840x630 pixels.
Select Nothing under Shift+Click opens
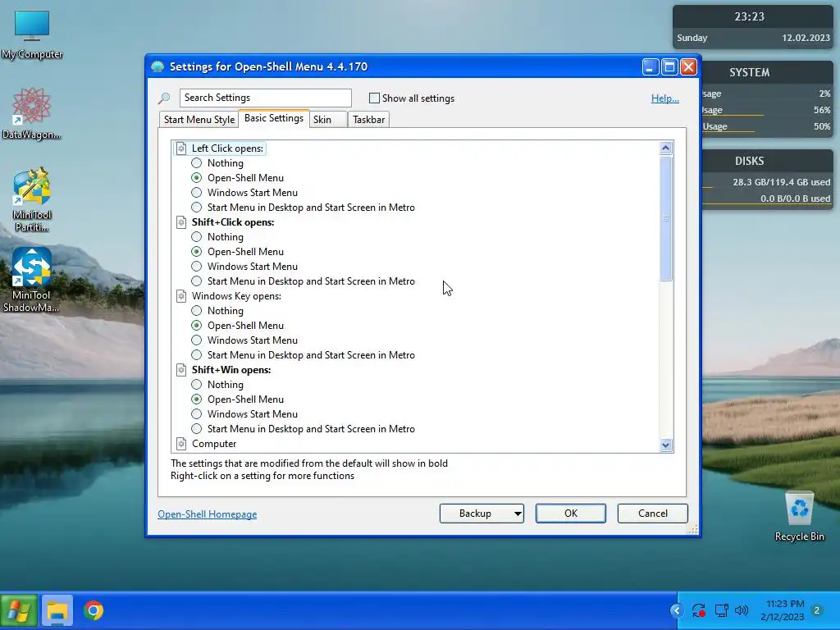point(197,237)
